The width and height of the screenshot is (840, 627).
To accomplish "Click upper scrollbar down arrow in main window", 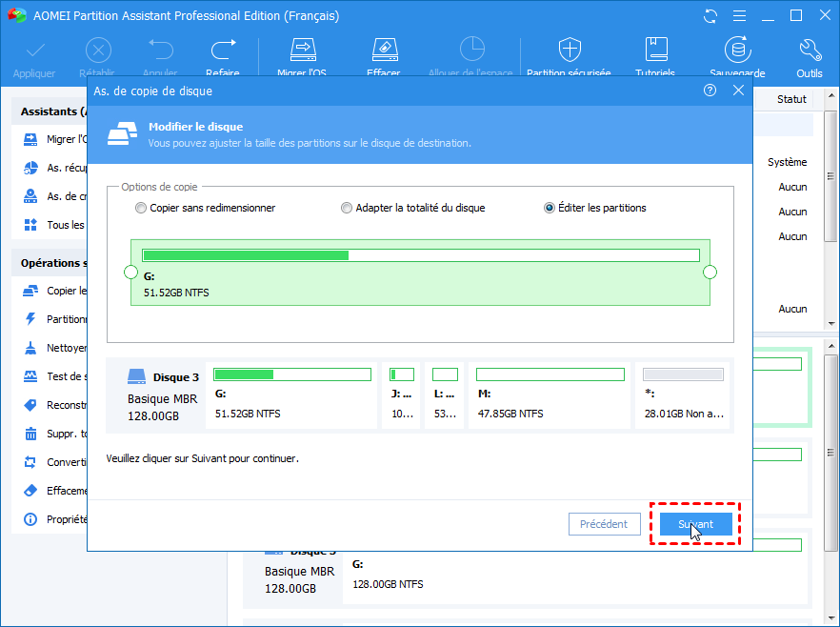I will pos(831,323).
